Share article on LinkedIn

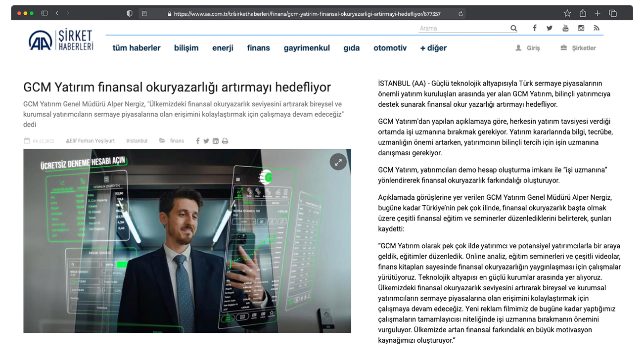pos(216,141)
